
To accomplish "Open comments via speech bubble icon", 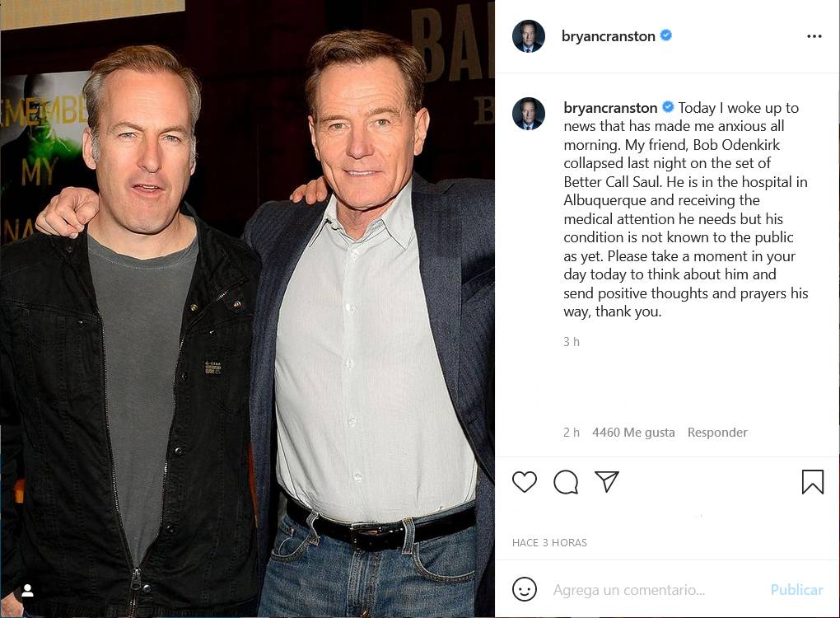I will 566,482.
